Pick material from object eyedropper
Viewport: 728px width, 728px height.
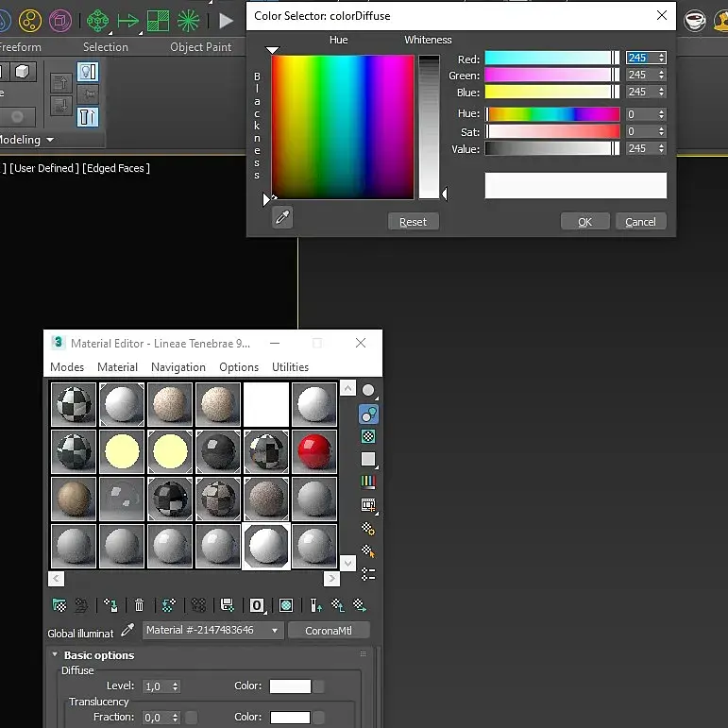click(127, 630)
